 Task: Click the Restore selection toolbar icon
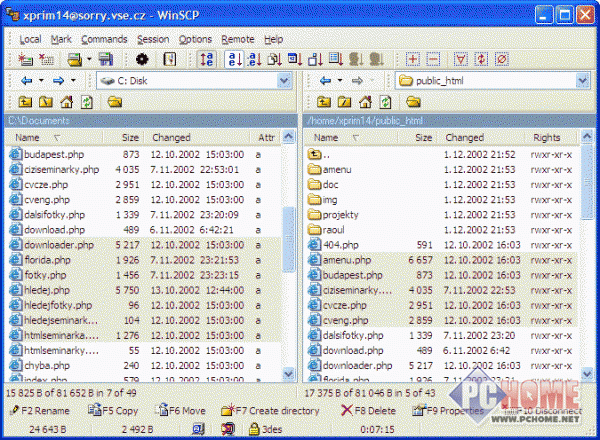(461, 59)
